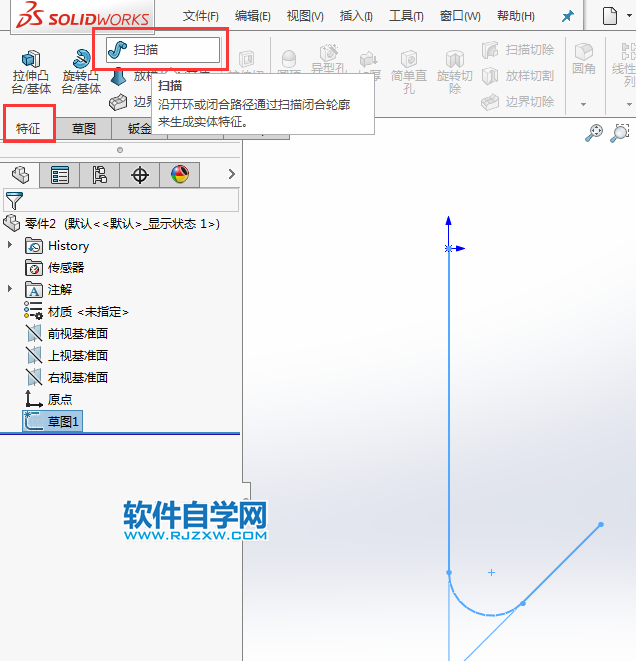Click the sketch origin in the viewport

point(448,248)
